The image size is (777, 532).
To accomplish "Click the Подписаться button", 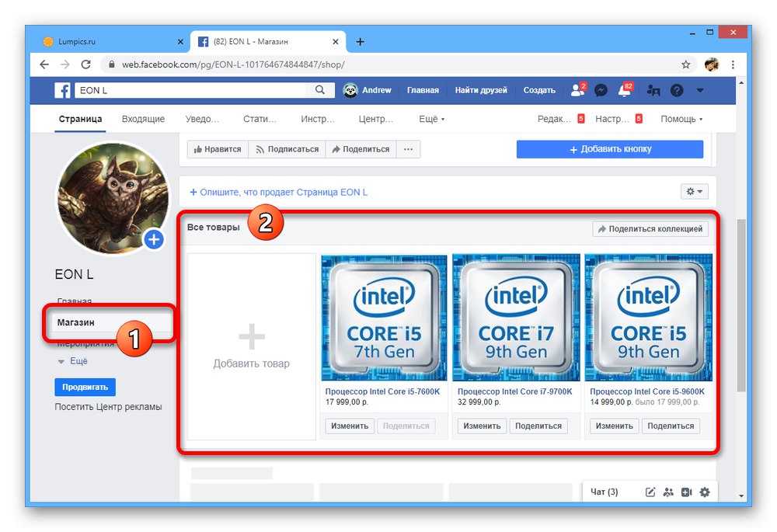I will (x=287, y=149).
